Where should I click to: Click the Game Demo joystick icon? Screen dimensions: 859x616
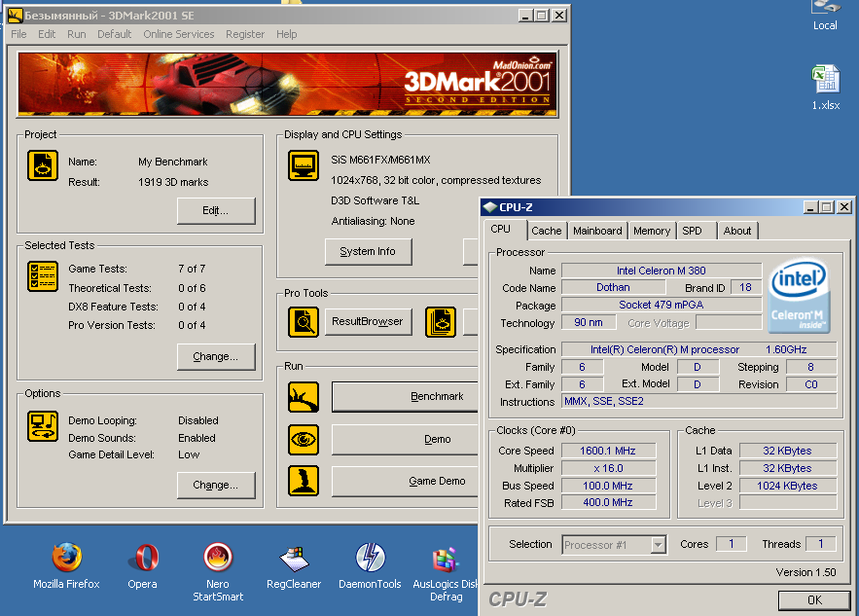tap(304, 481)
